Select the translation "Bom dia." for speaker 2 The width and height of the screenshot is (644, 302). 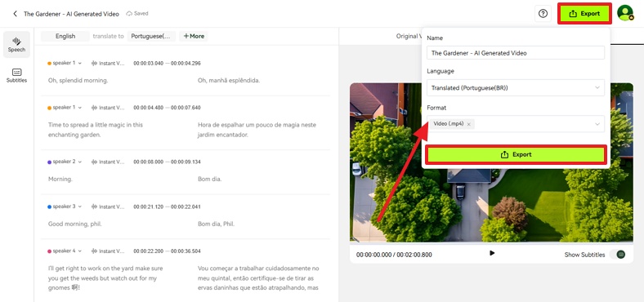pyautogui.click(x=209, y=179)
